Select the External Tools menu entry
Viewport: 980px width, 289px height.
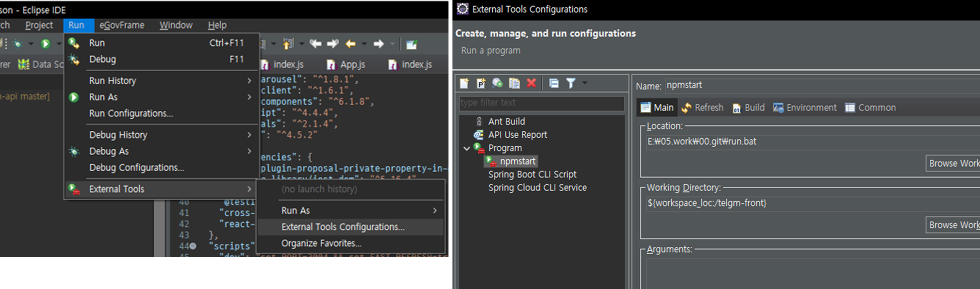pyautogui.click(x=162, y=189)
